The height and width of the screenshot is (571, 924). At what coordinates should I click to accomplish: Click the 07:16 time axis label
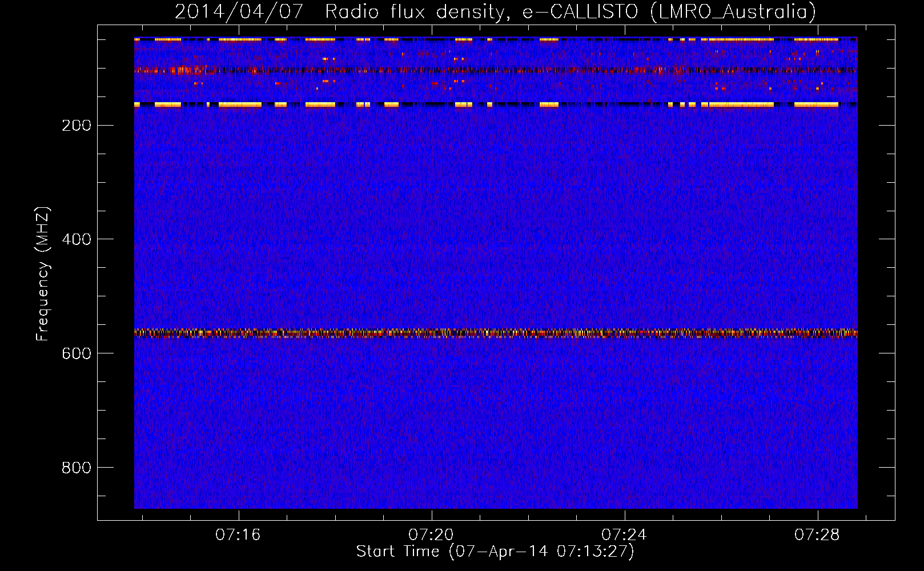[238, 534]
